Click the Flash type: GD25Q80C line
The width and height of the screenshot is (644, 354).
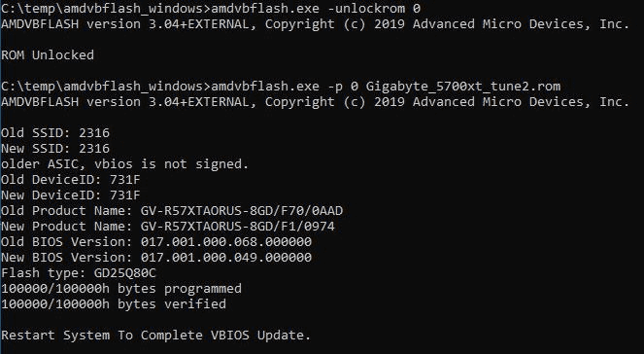(79, 273)
